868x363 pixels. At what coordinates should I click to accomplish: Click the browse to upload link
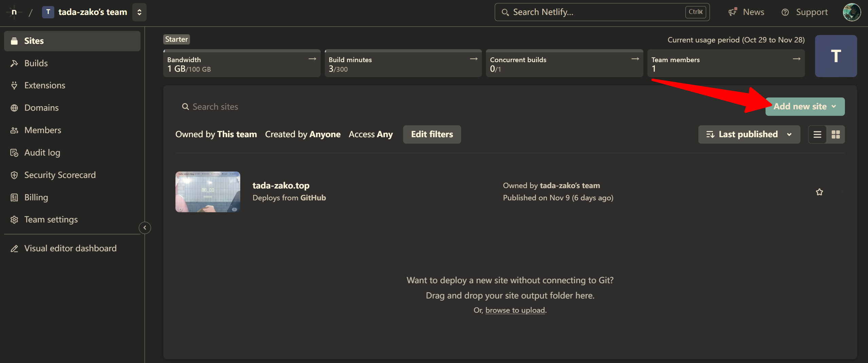click(515, 310)
